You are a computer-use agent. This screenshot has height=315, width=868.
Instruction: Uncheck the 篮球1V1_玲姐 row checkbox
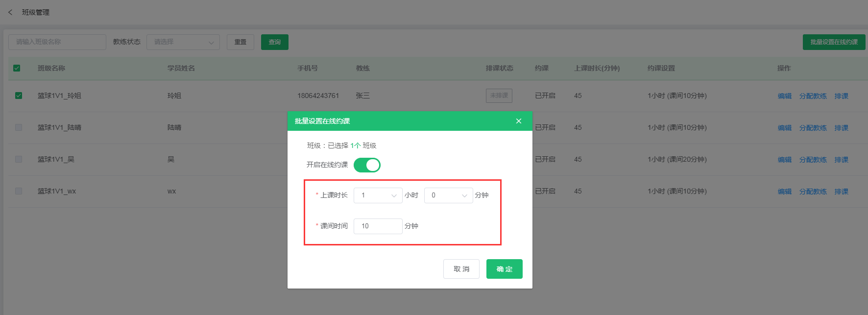(19, 96)
